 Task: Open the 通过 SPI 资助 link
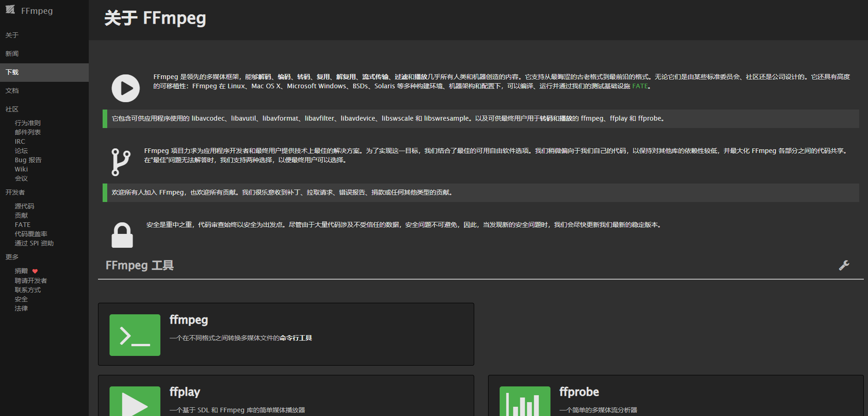click(x=33, y=243)
